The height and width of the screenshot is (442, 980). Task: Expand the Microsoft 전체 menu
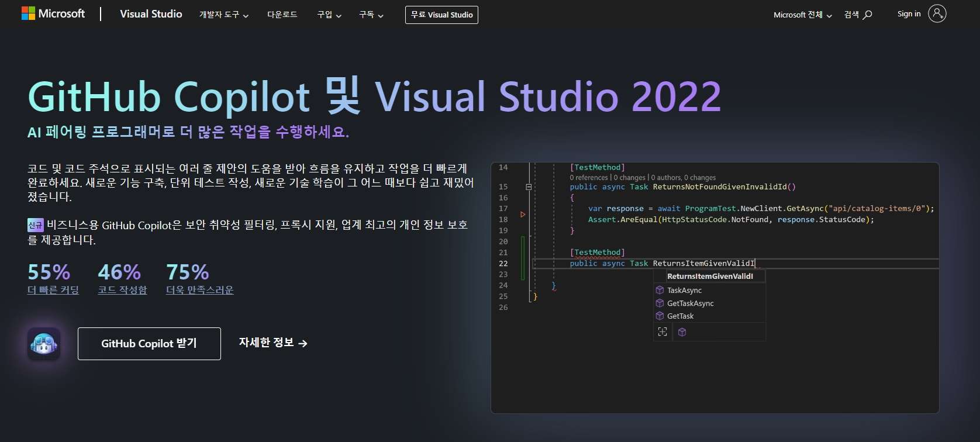(x=803, y=15)
